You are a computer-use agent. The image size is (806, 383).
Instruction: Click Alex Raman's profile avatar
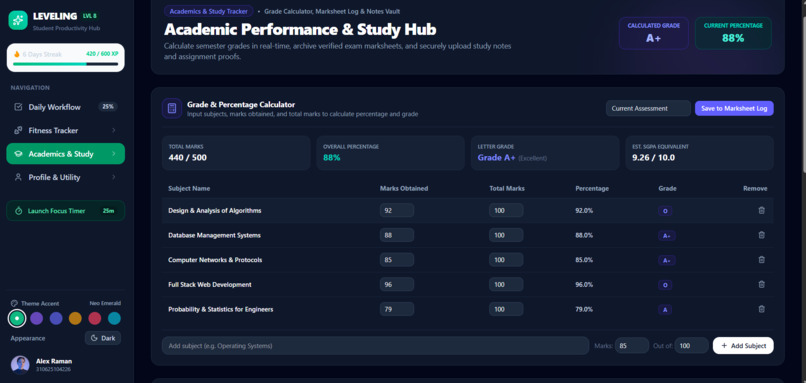pos(20,364)
